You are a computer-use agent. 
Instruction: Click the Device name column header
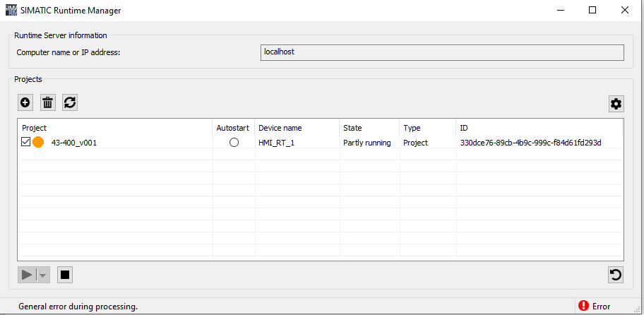point(280,128)
